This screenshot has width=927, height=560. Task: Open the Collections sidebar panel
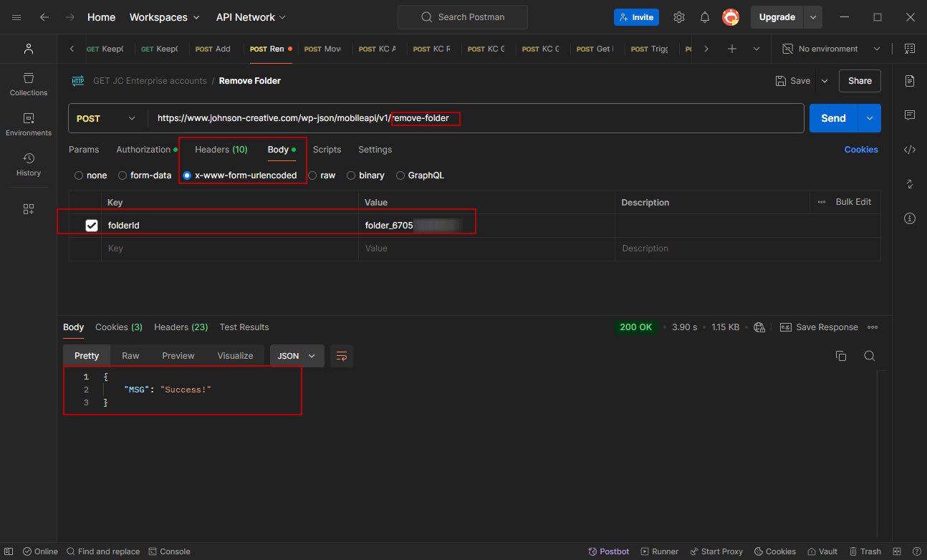29,84
